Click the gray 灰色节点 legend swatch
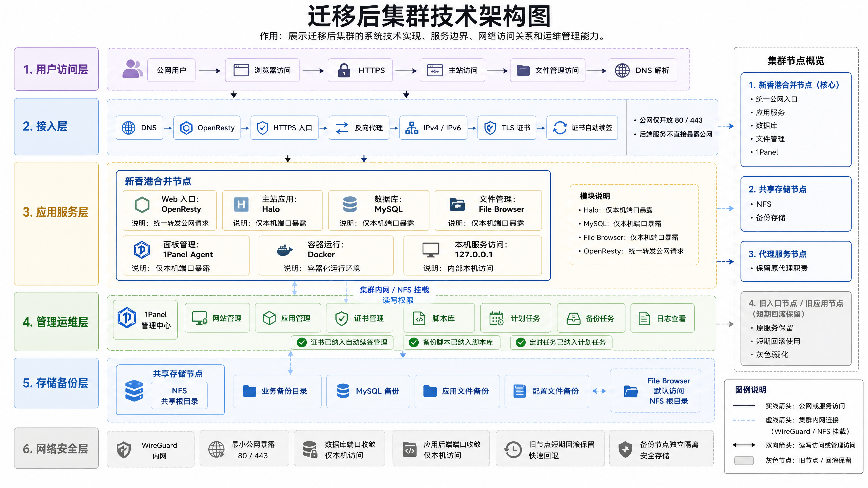868x488 pixels. click(744, 460)
